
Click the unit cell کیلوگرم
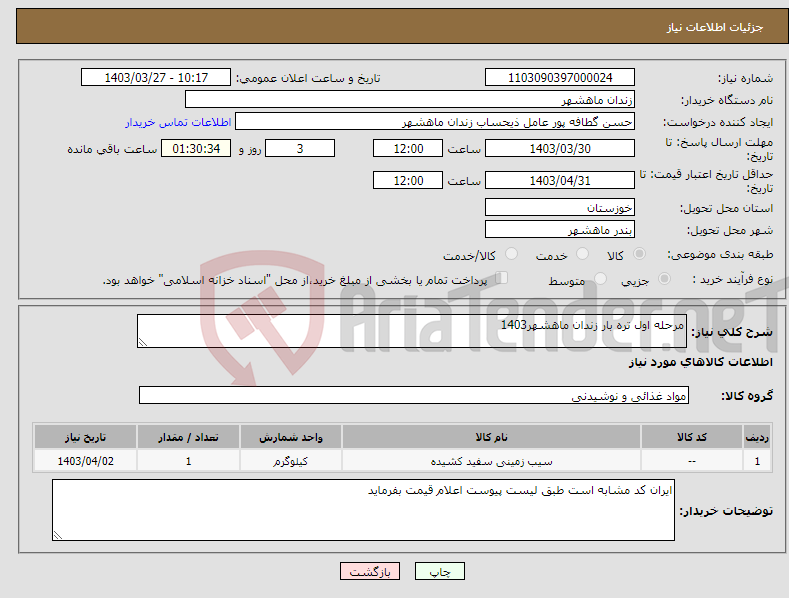pos(290,461)
